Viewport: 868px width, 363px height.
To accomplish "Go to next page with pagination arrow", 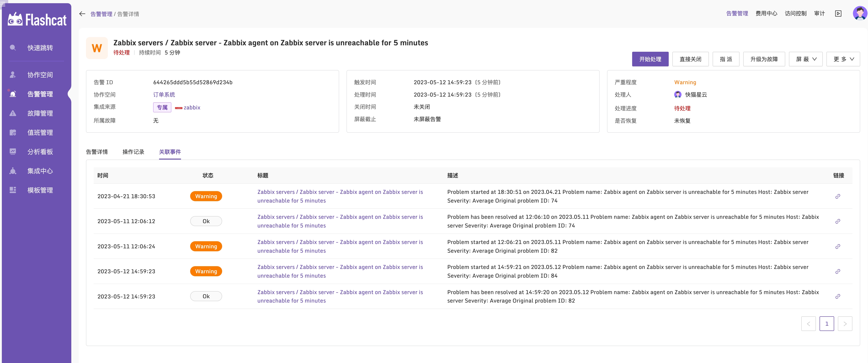I will [x=845, y=324].
